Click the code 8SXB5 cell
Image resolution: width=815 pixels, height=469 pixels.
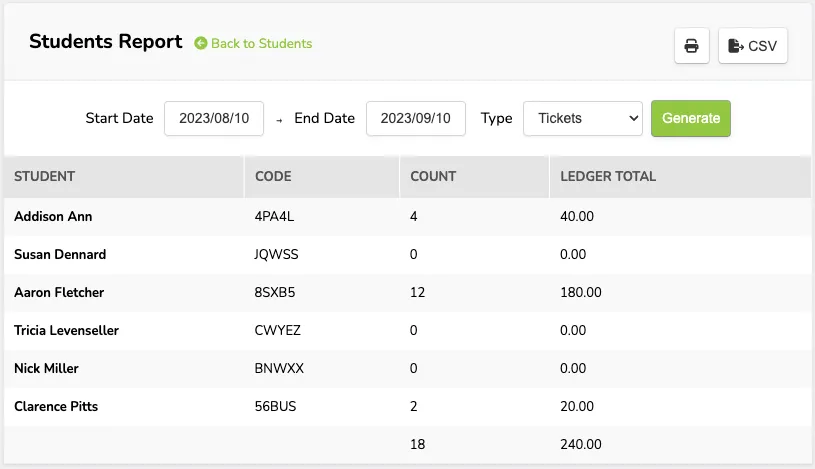click(274, 292)
